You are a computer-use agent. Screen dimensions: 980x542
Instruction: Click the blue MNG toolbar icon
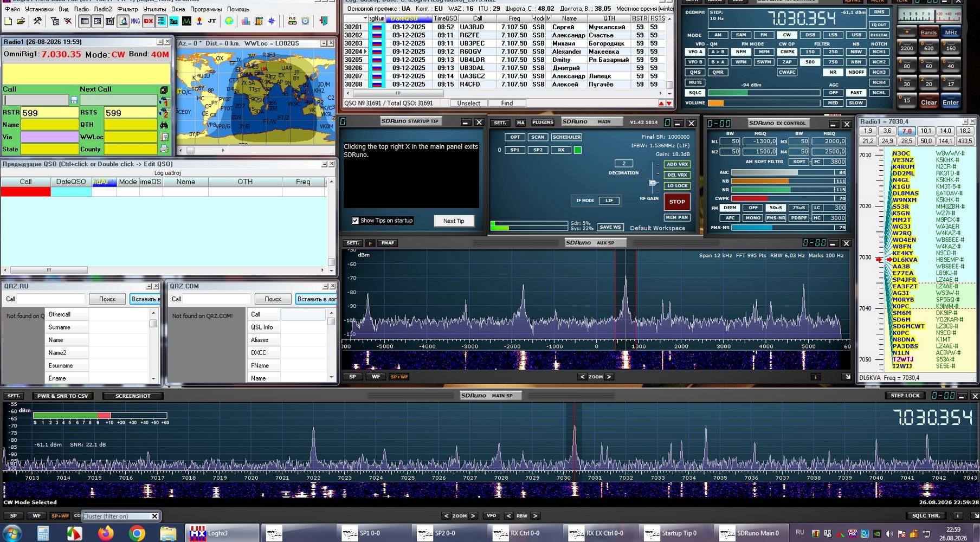pyautogui.click(x=136, y=21)
